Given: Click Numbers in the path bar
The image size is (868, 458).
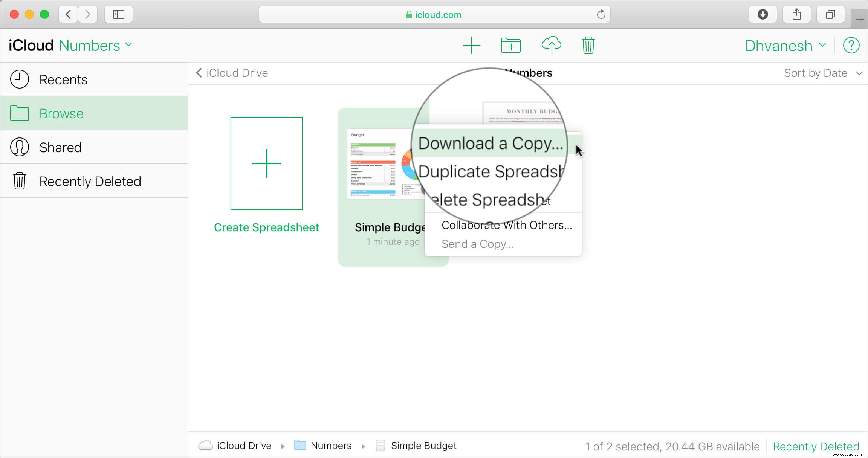Looking at the screenshot, I should [x=331, y=446].
